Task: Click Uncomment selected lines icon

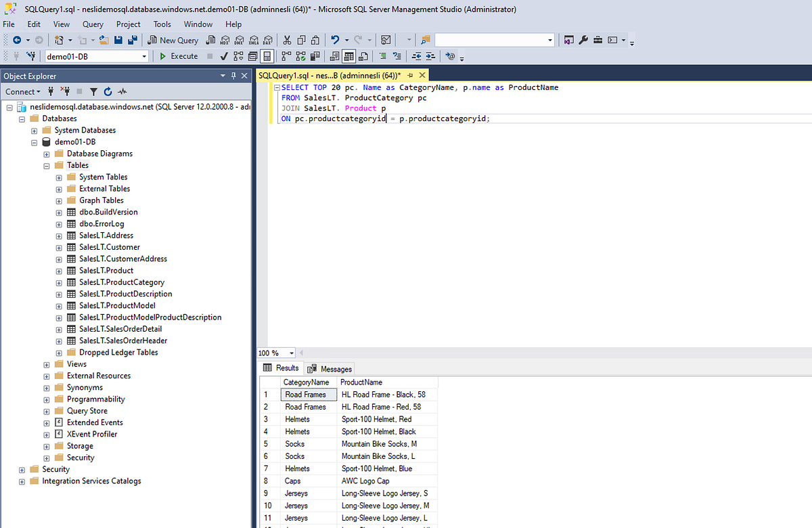Action: [397, 56]
